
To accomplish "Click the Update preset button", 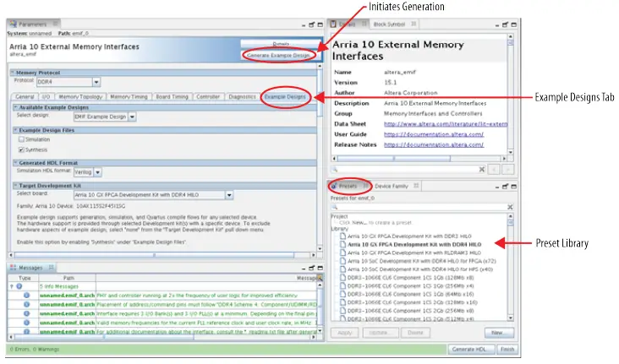I will [x=379, y=333].
